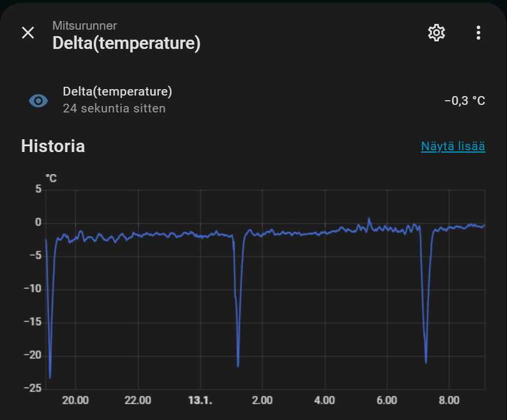
Task: Follow the Näytä lisää link
Action: pyautogui.click(x=453, y=146)
